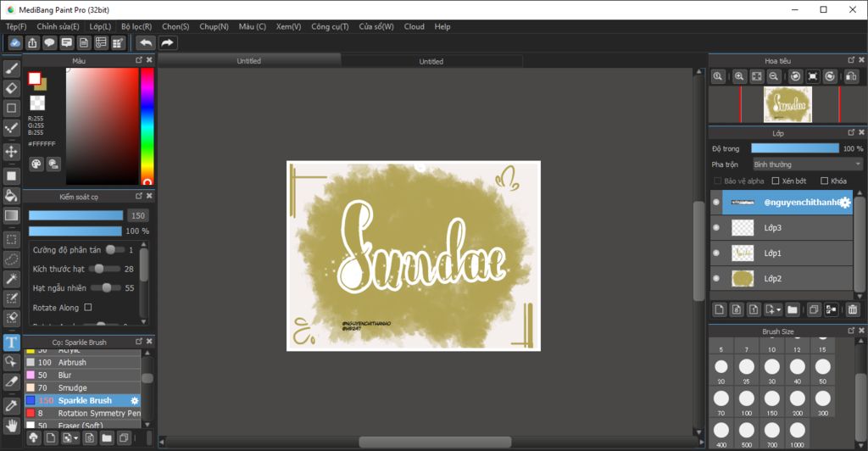Viewport: 868px width, 451px height.
Task: Toggle visibility of @nguyenchithanh layer
Action: coord(716,203)
